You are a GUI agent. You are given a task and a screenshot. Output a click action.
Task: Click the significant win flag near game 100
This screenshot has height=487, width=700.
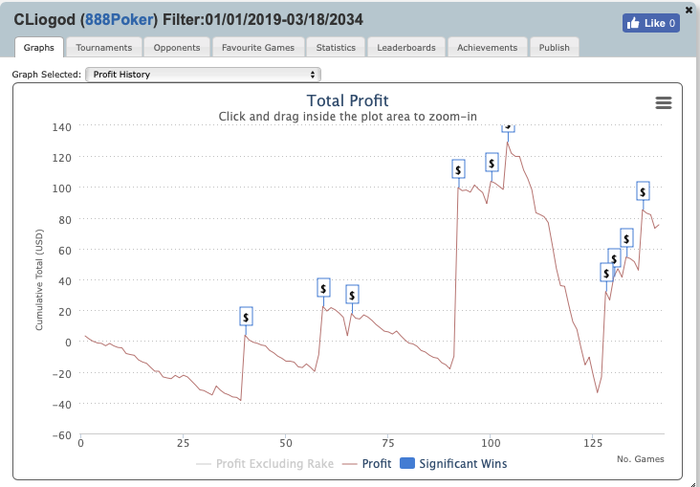492,163
